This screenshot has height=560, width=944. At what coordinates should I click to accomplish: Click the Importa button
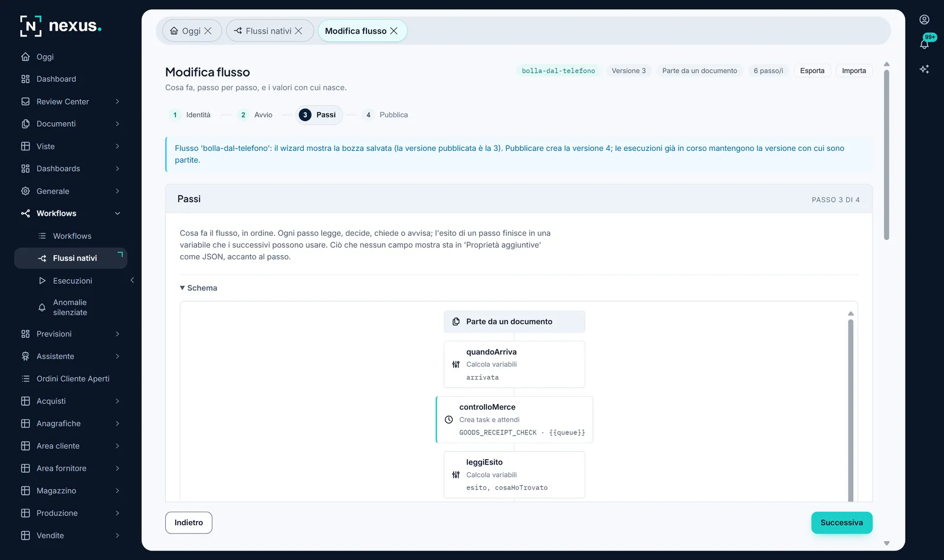click(854, 71)
